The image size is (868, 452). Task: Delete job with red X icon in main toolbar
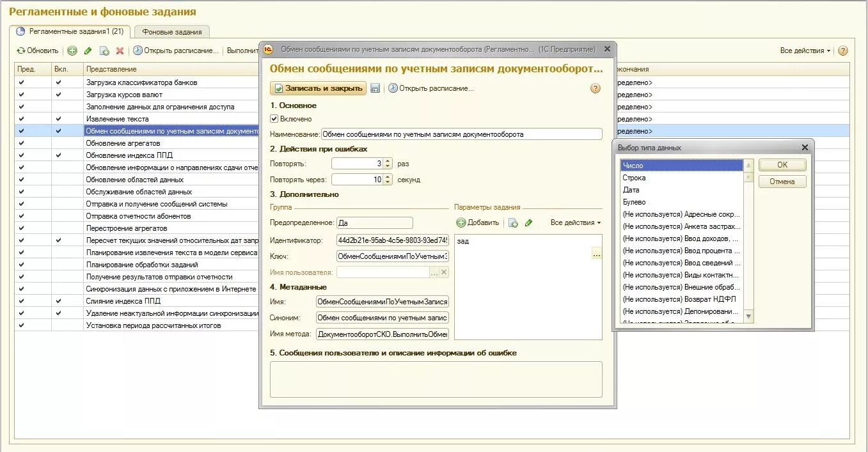[x=120, y=51]
